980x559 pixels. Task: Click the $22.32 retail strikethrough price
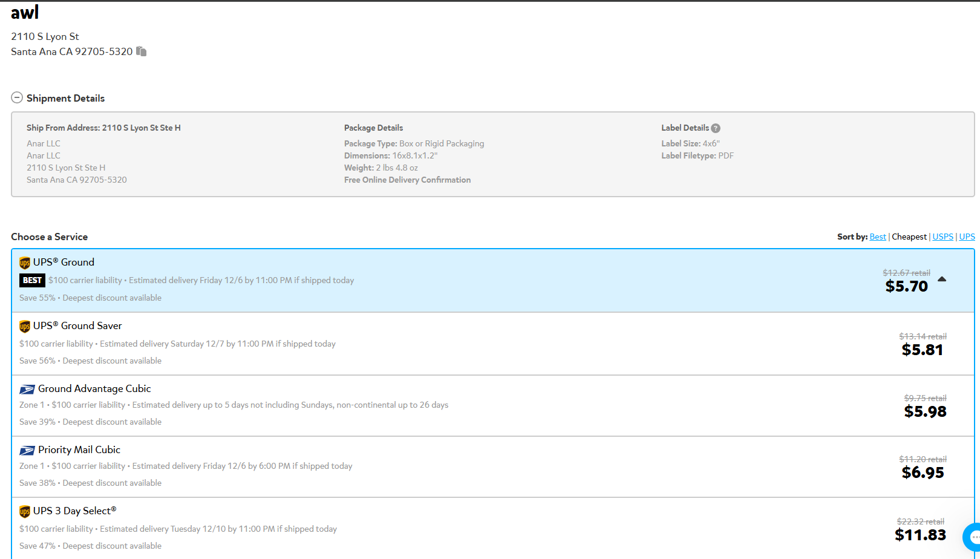pyautogui.click(x=920, y=521)
